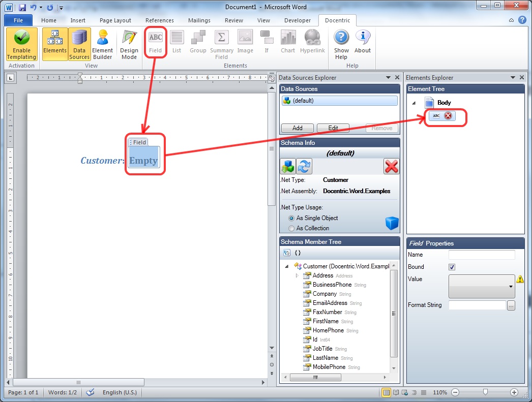Switch to the Page Layout tab
The height and width of the screenshot is (402, 532).
point(115,20)
